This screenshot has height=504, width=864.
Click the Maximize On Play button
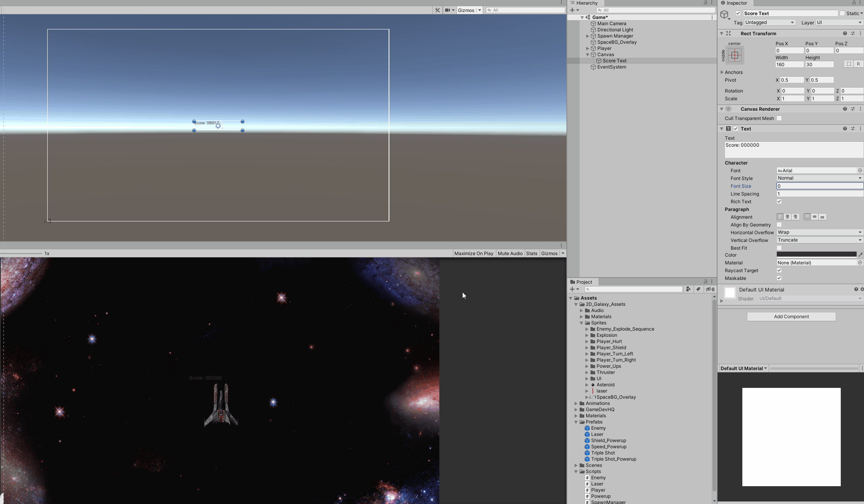[x=473, y=254]
